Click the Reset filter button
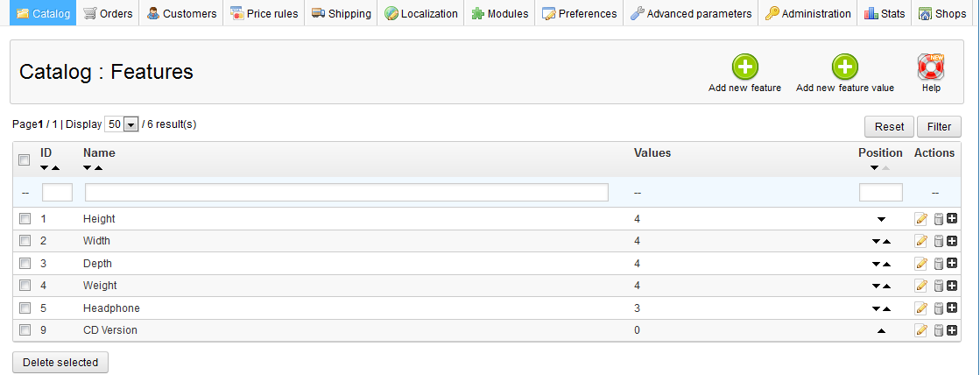This screenshot has width=980, height=375. (889, 127)
